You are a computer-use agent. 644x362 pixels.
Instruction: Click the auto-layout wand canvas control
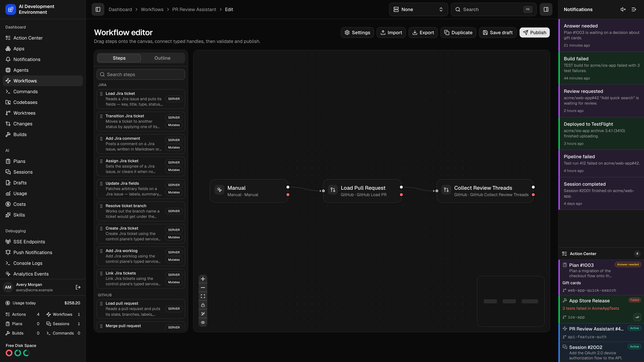pos(203,314)
